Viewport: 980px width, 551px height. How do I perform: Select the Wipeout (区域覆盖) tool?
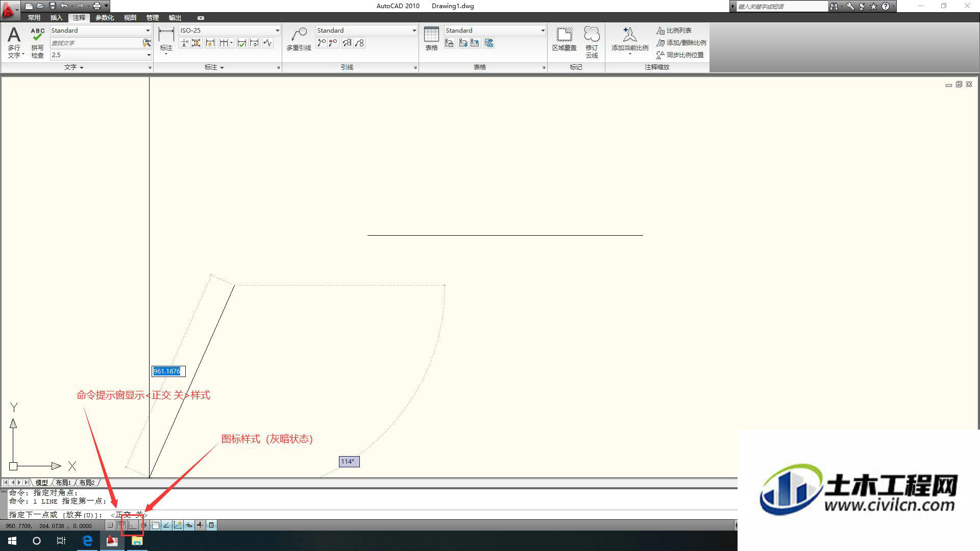coord(564,39)
